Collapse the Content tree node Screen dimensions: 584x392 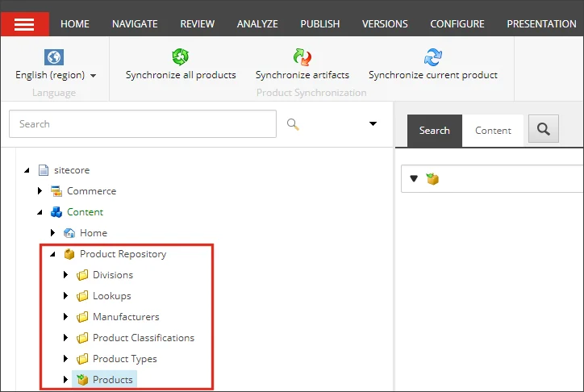coord(40,212)
